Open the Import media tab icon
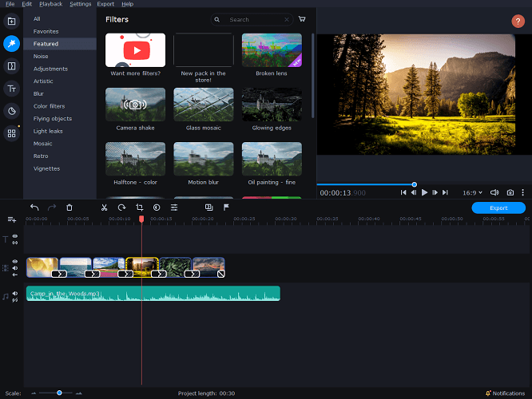This screenshot has width=532, height=399. [11, 22]
